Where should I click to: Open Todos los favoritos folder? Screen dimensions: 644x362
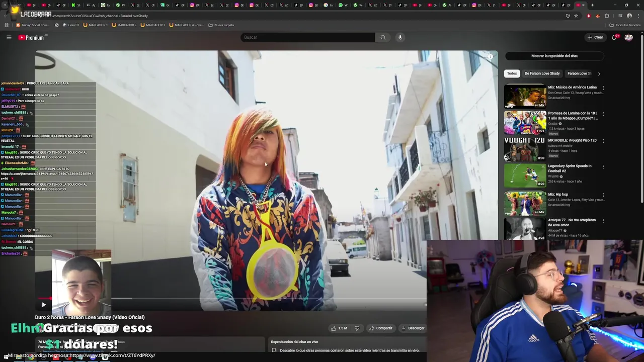click(x=625, y=25)
